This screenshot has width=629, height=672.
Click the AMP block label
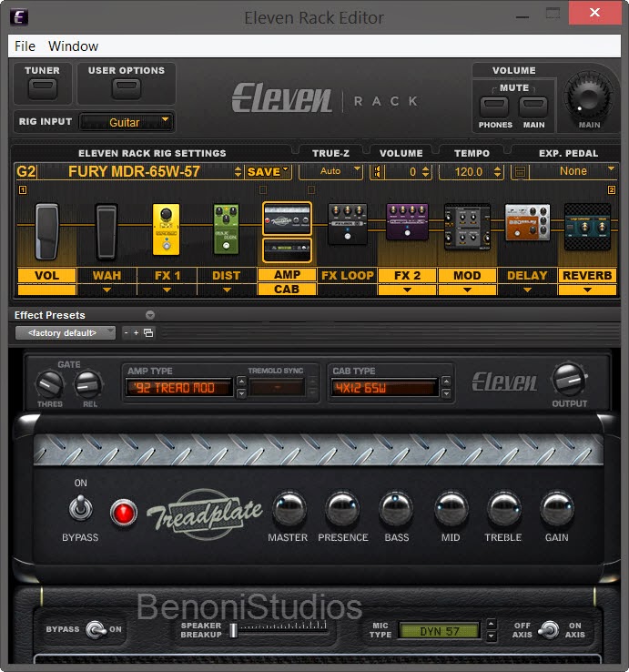[287, 275]
